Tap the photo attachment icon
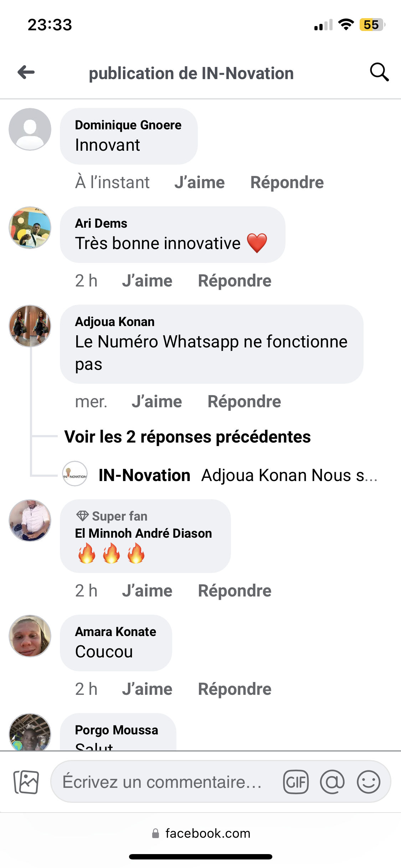 tap(26, 782)
